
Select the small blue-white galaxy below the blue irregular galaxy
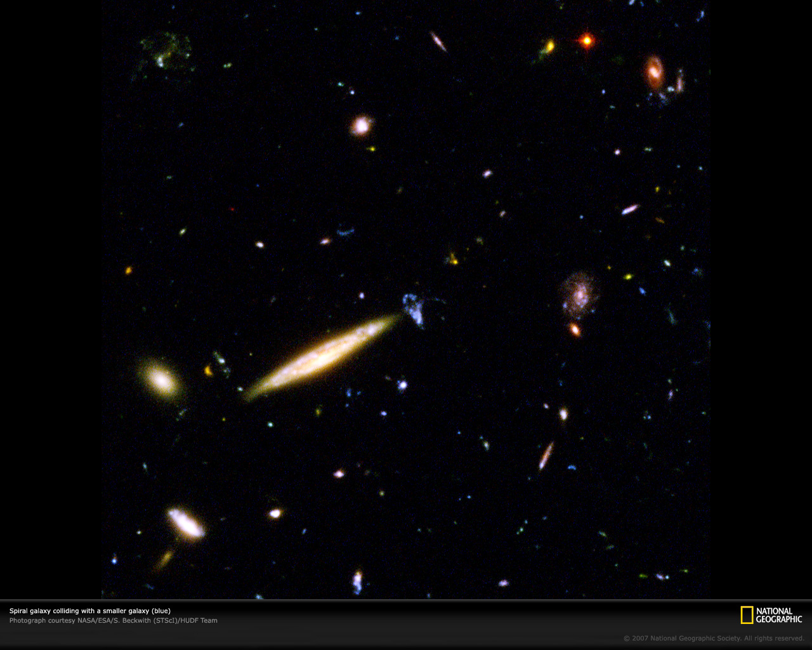[402, 385]
